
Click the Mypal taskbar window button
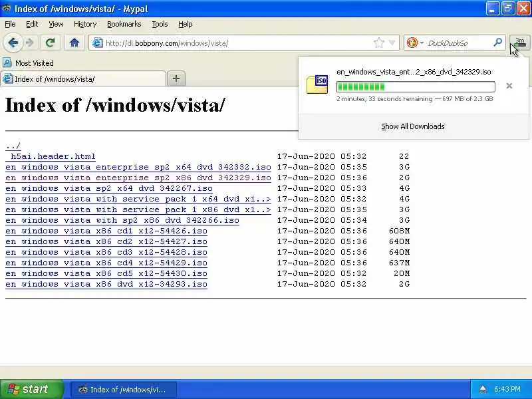click(124, 390)
